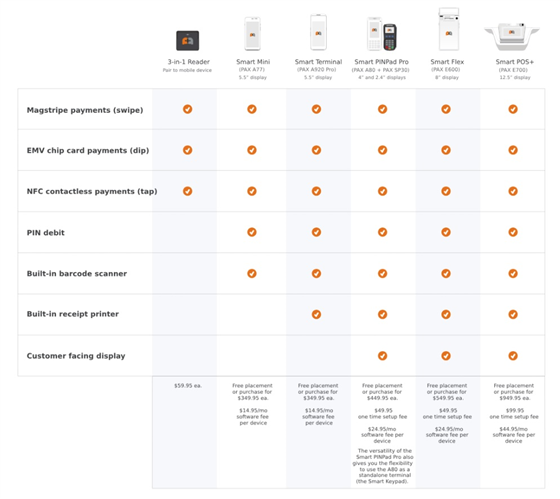
Task: Click the $59.95 ea. price text
Action: 188,386
